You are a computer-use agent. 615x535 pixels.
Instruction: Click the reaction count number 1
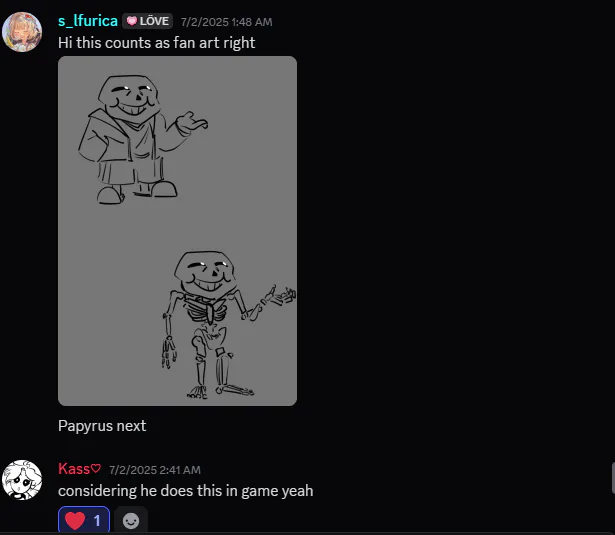97,520
